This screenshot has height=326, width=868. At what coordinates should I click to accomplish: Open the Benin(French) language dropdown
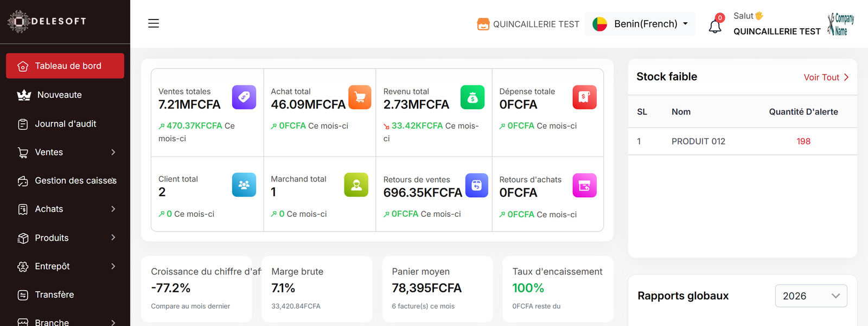click(x=640, y=24)
